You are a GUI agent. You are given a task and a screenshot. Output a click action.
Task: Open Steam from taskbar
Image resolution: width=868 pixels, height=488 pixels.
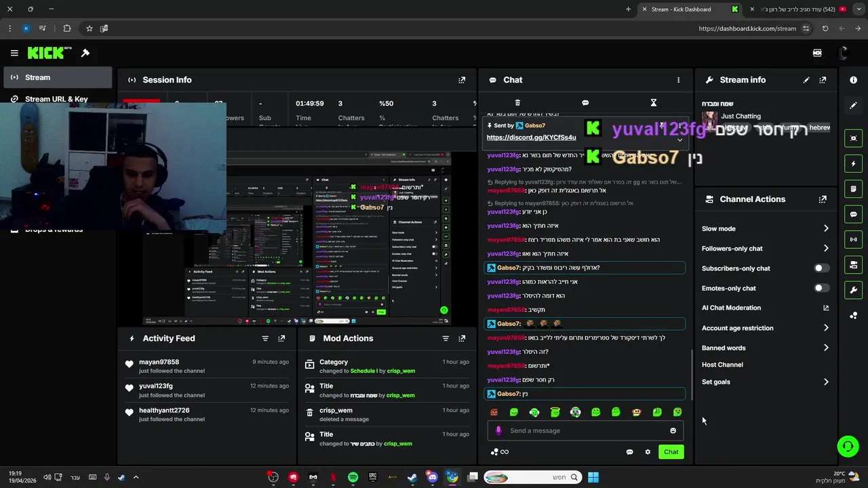pyautogui.click(x=412, y=477)
